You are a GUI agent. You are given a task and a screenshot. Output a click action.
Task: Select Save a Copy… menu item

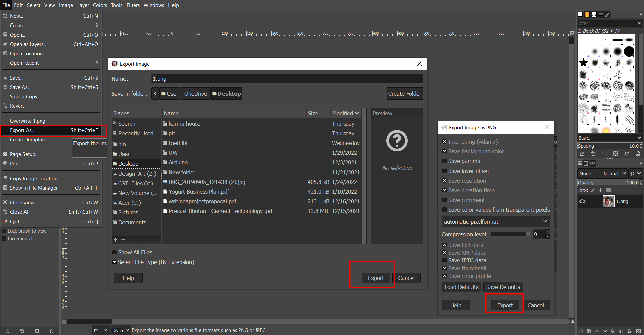[51, 97]
